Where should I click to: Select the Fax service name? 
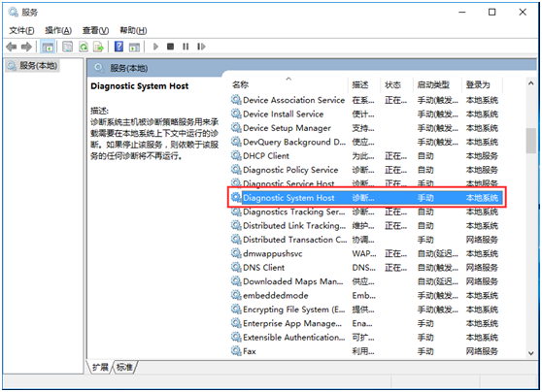tap(250, 351)
